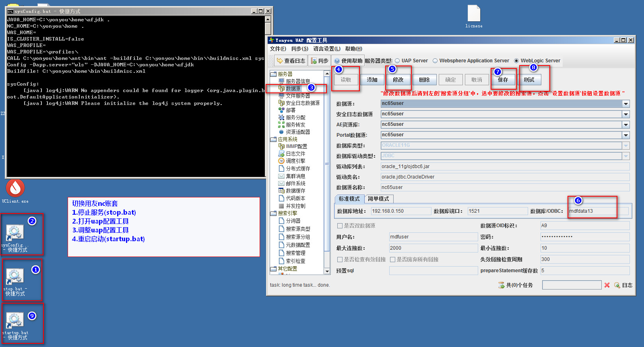Click the 保存 button
Screen dimensions: 644x347
tap(503, 80)
